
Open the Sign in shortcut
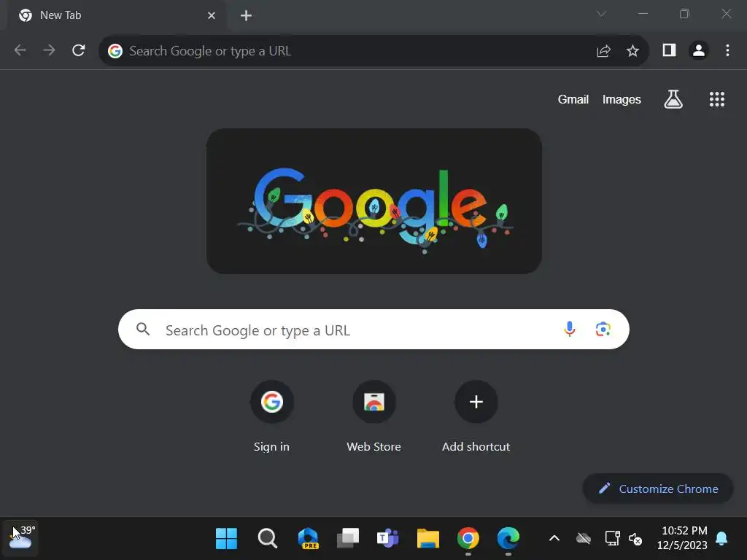271,416
